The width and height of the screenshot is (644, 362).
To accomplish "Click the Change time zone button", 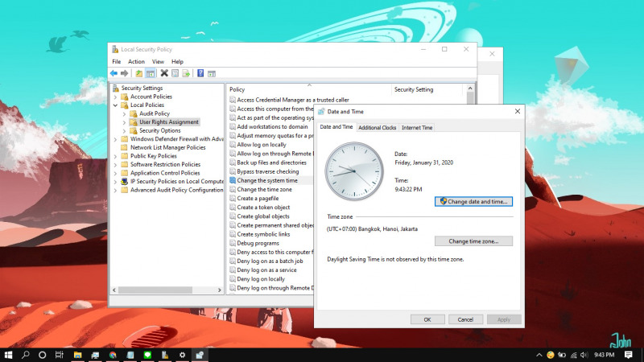I will (473, 241).
